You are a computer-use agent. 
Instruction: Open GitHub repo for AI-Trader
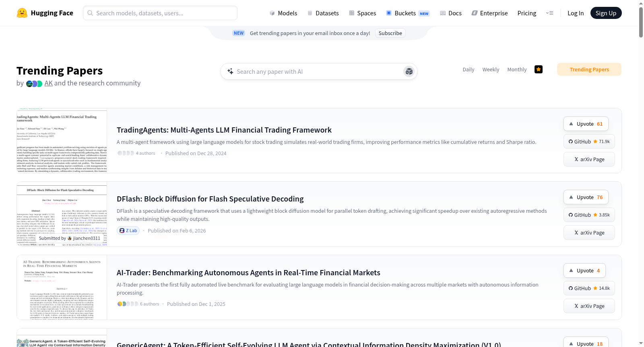click(x=589, y=288)
